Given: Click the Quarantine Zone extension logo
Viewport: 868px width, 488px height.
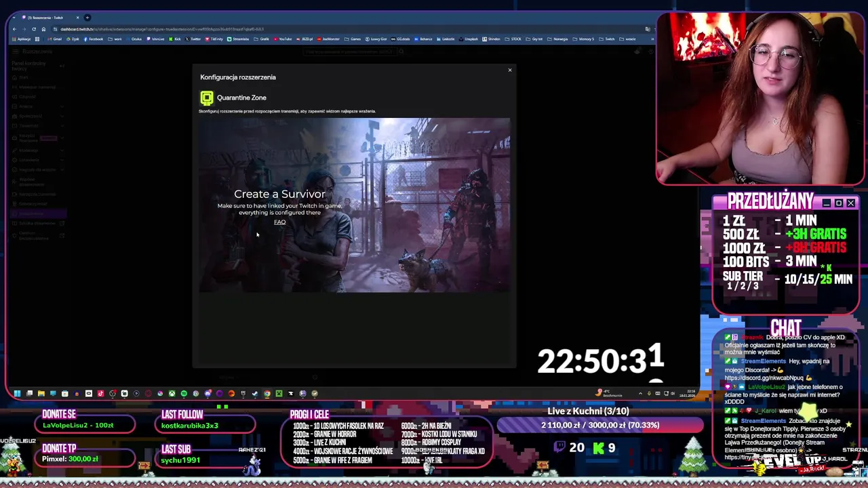Looking at the screenshot, I should (x=207, y=98).
